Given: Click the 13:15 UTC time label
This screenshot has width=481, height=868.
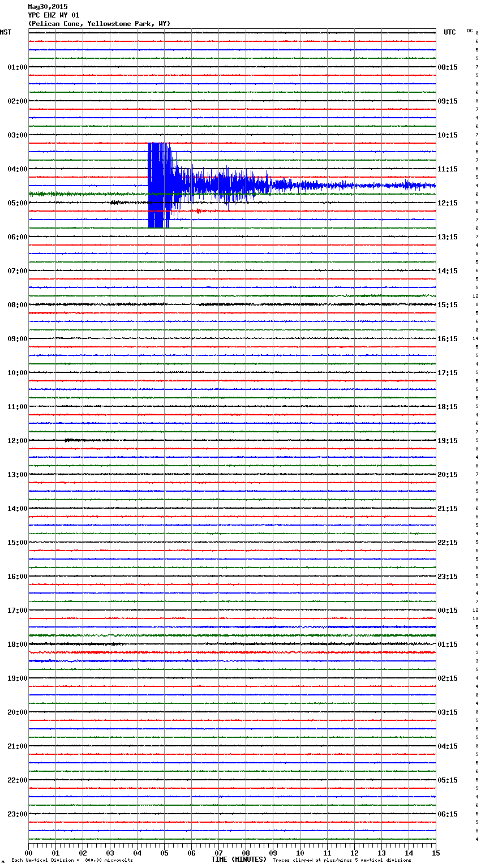Looking at the screenshot, I should tap(448, 237).
